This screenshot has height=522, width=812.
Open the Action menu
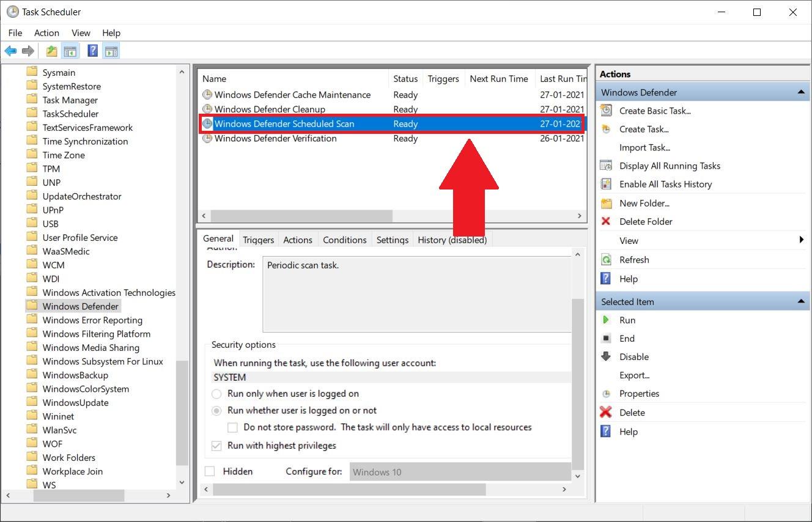point(46,33)
